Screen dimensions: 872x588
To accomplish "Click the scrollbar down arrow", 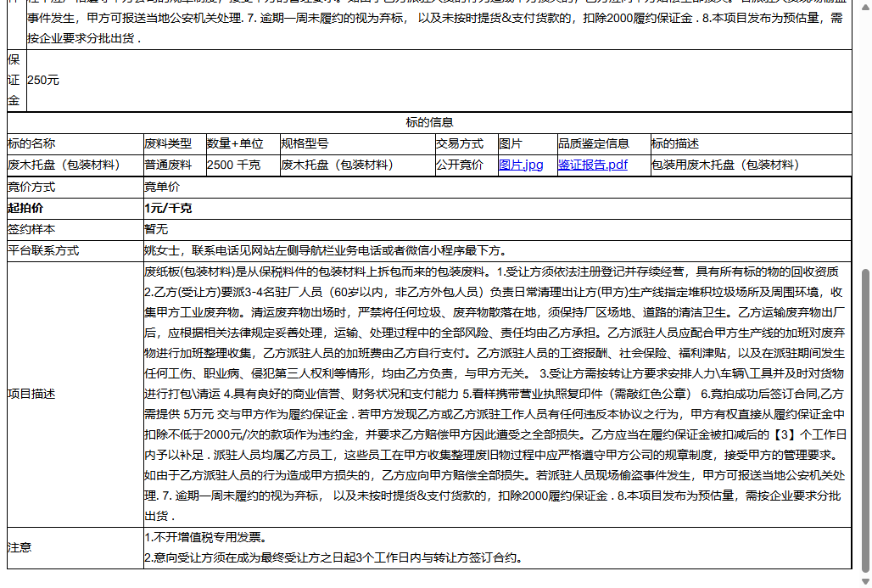I will [865, 581].
